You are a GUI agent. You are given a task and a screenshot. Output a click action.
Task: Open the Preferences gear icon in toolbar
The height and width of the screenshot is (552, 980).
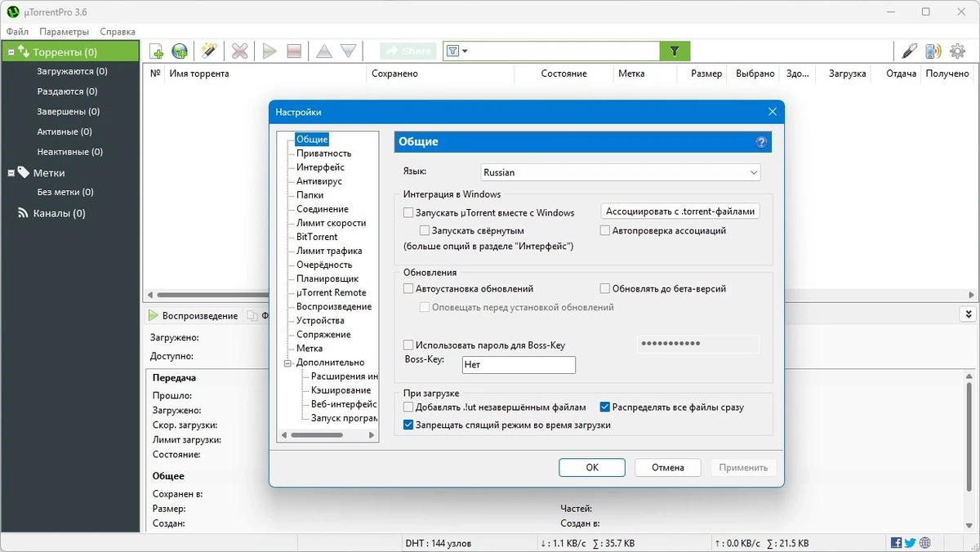click(957, 51)
